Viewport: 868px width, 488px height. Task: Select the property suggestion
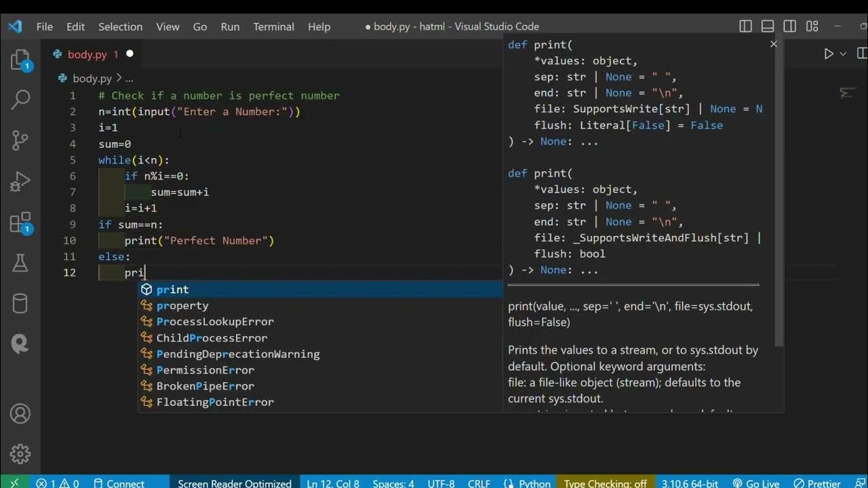pyautogui.click(x=320, y=306)
